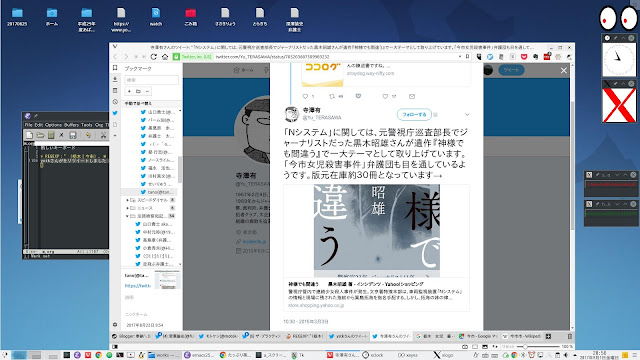Expand the ニュース bookmark folder
Screen dimensions: 640x360
coord(127,208)
